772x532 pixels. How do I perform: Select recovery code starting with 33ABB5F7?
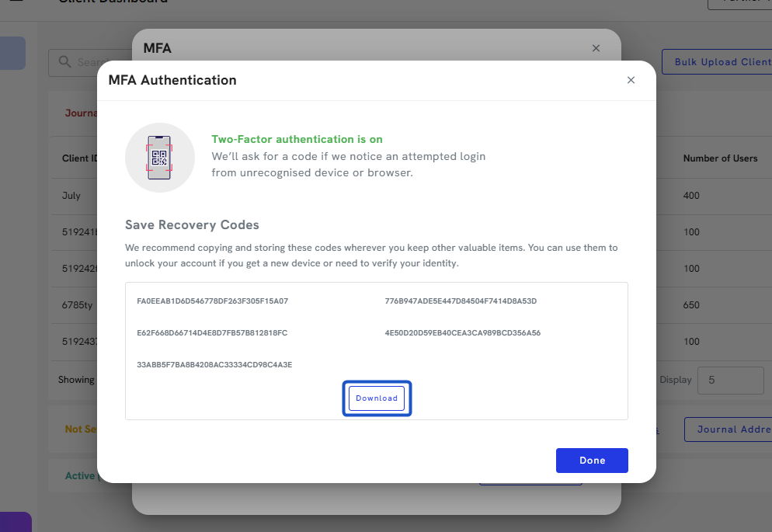(214, 365)
